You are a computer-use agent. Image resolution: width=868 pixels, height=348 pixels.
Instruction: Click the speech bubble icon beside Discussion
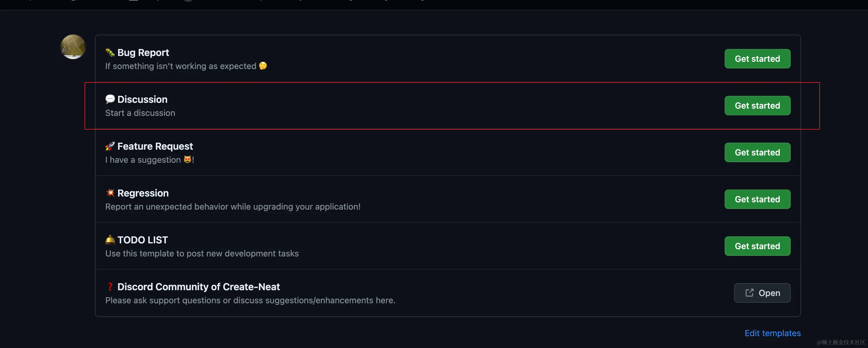(x=110, y=99)
